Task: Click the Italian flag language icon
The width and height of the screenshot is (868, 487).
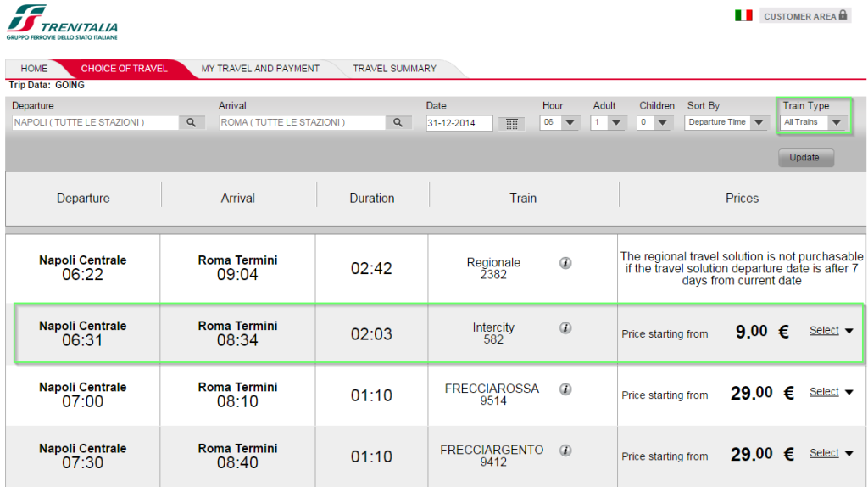Action: [743, 15]
